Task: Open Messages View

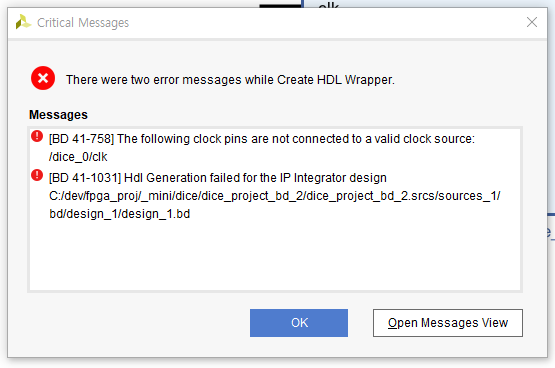Action: (448, 323)
